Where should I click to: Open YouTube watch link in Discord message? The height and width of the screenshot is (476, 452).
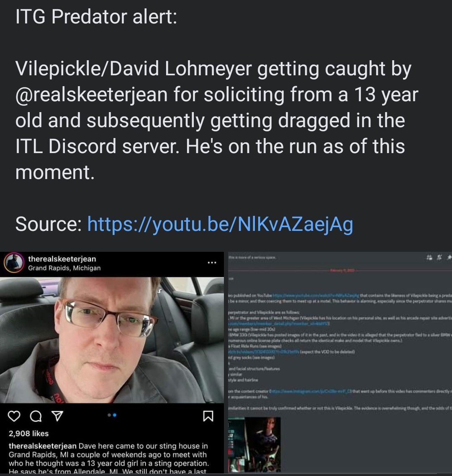[316, 295]
